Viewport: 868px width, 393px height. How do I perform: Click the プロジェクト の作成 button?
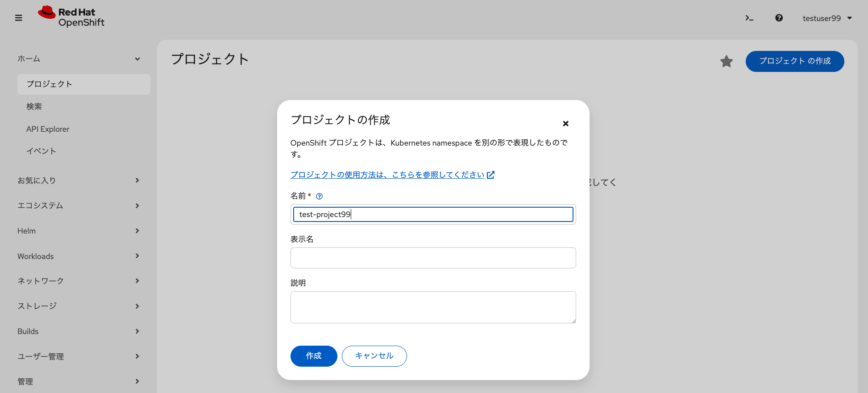pyautogui.click(x=795, y=61)
